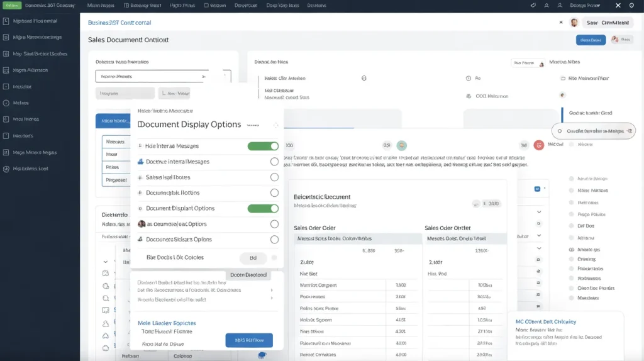
Task: Open the fifth item in the top menu bar
Action: coord(246,5)
